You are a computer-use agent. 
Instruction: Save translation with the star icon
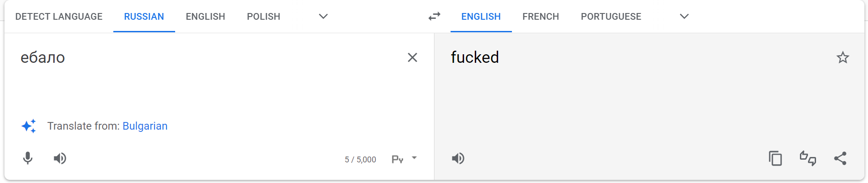point(842,57)
